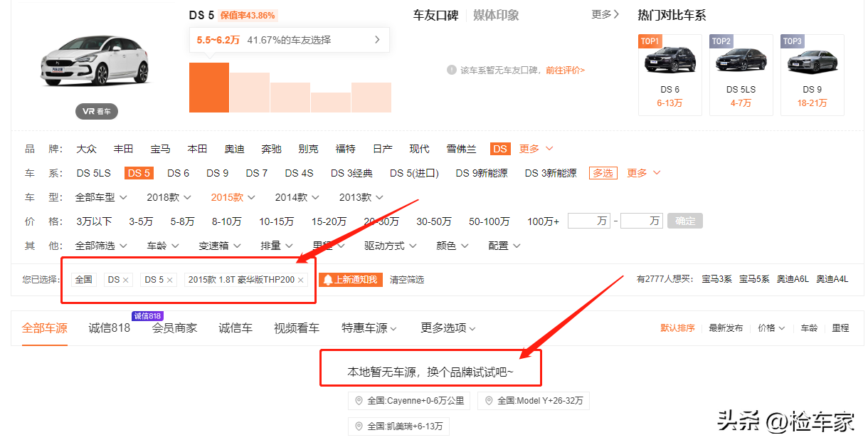This screenshot has width=868, height=445.
Task: Switch to the 全部车源 tab
Action: pos(45,328)
